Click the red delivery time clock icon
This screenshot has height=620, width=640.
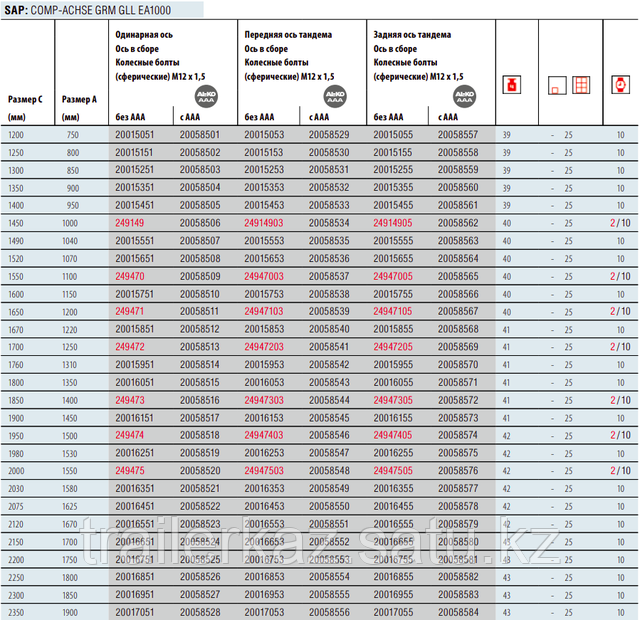pos(620,85)
